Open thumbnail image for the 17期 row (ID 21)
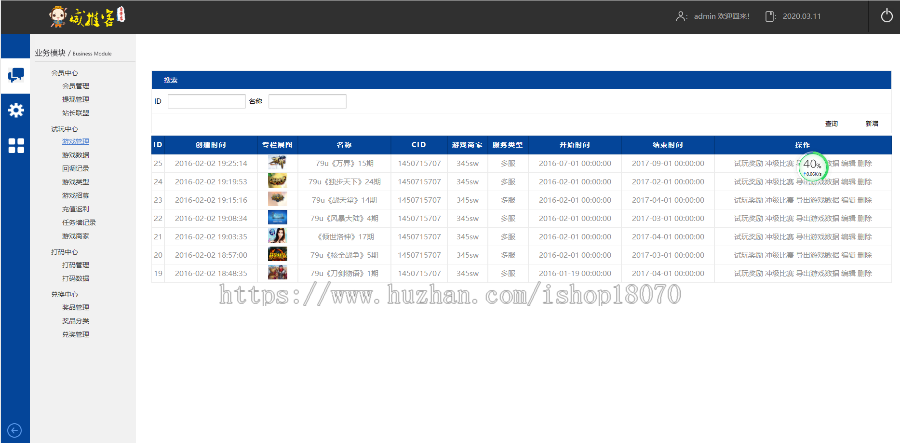Image resolution: width=900 pixels, height=443 pixels. pos(277,236)
